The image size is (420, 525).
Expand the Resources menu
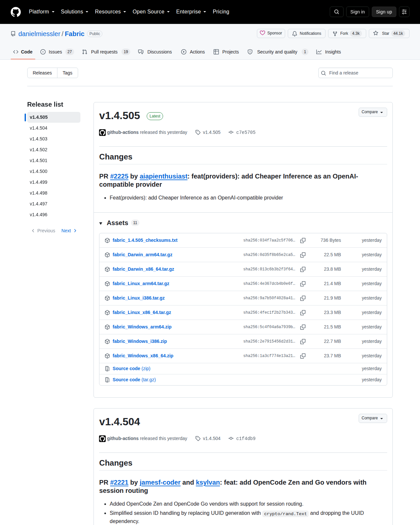pyautogui.click(x=111, y=12)
